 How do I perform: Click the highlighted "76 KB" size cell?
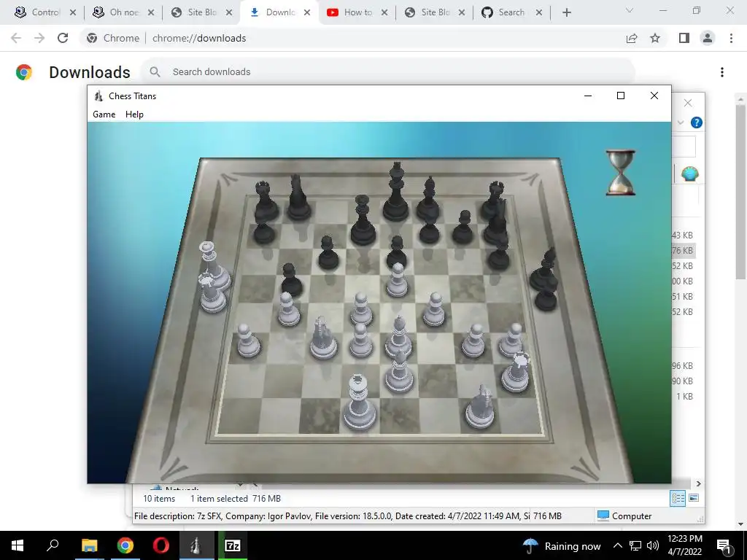[x=682, y=251]
